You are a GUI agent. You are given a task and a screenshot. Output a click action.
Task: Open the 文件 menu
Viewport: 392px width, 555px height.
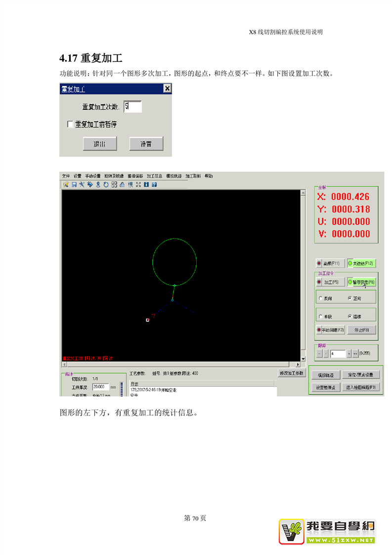click(66, 176)
